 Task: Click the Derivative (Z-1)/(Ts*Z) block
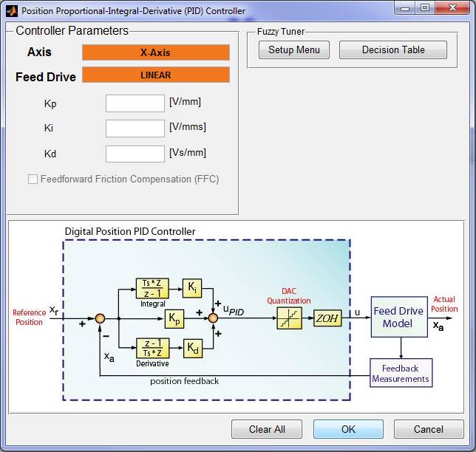click(153, 349)
